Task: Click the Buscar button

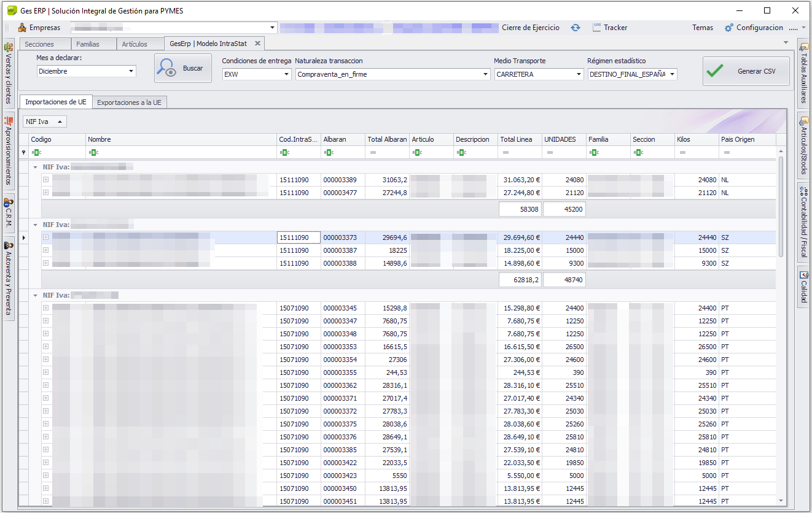Action: click(183, 68)
